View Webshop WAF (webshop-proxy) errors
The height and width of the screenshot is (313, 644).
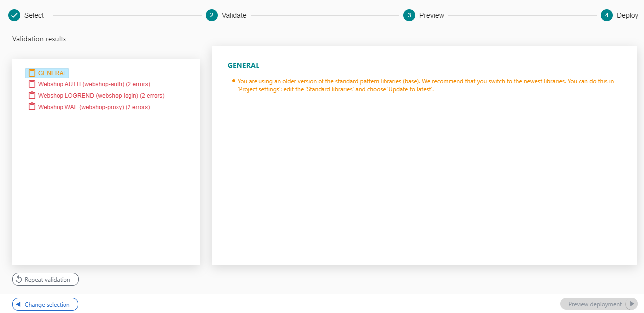[x=94, y=107]
